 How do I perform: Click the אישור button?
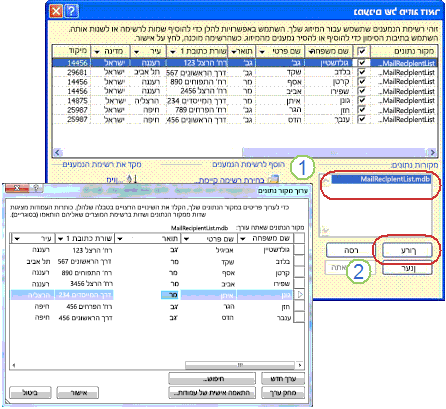(78, 393)
